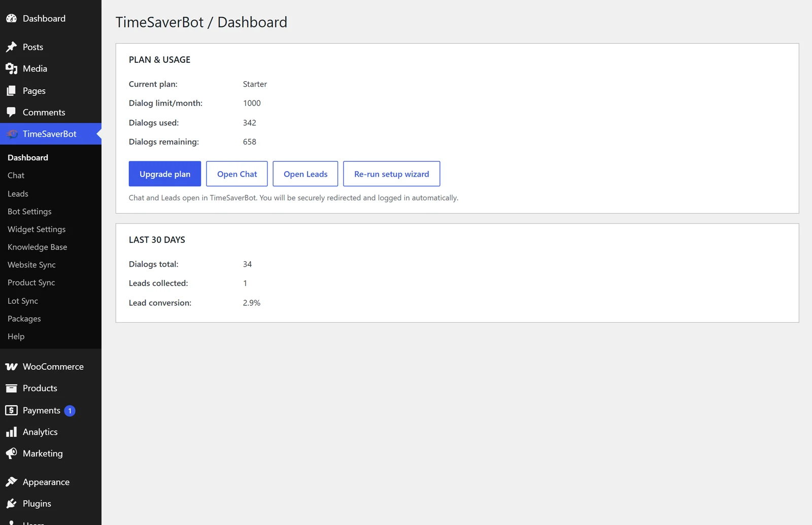The width and height of the screenshot is (812, 525).
Task: Click the Open Leads button
Action: click(x=306, y=174)
